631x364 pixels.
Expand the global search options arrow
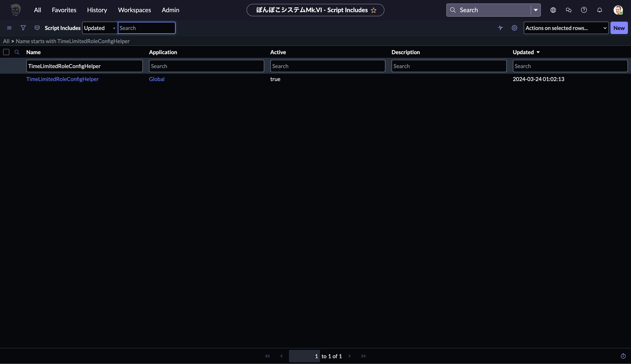(536, 10)
